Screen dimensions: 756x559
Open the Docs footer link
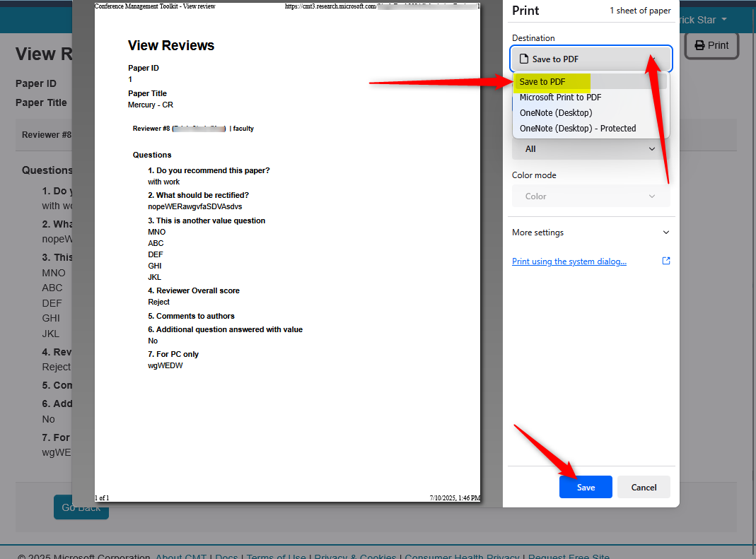226,556
